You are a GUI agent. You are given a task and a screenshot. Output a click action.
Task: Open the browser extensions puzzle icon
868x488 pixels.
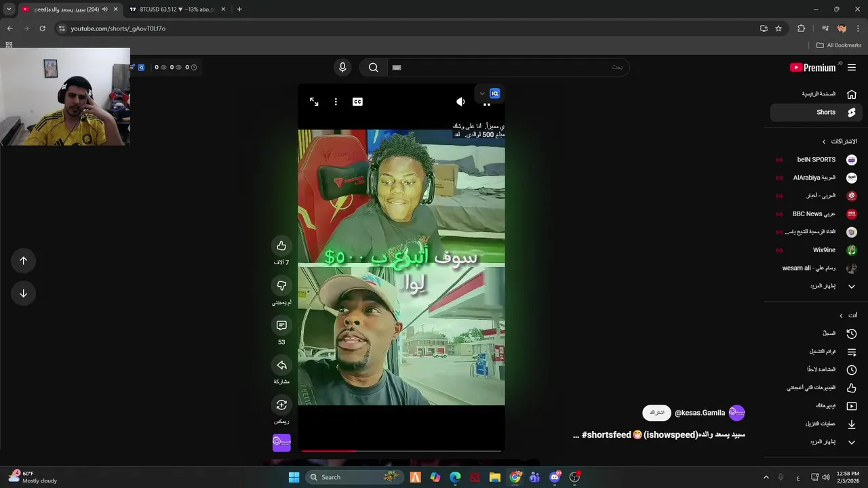tap(802, 28)
